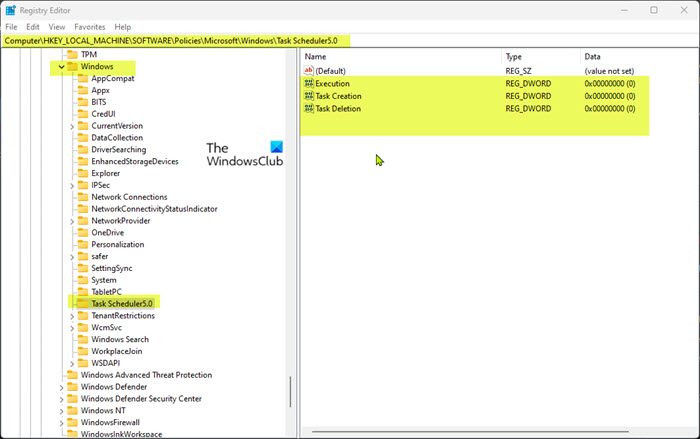Image resolution: width=700 pixels, height=439 pixels.
Task: Click the BITS folder icon
Action: (83, 102)
